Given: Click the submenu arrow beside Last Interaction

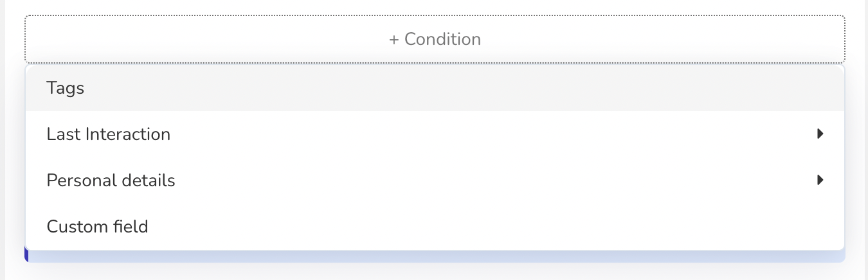Looking at the screenshot, I should pyautogui.click(x=820, y=134).
